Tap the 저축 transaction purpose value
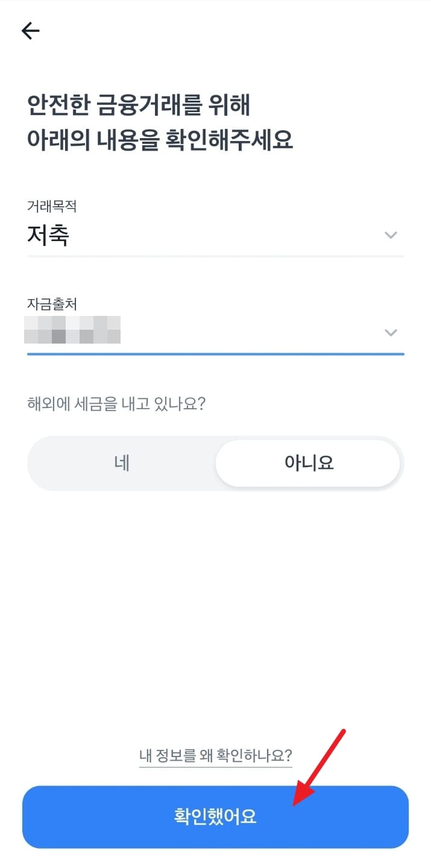Screen dimensions: 431x868 coord(49,235)
